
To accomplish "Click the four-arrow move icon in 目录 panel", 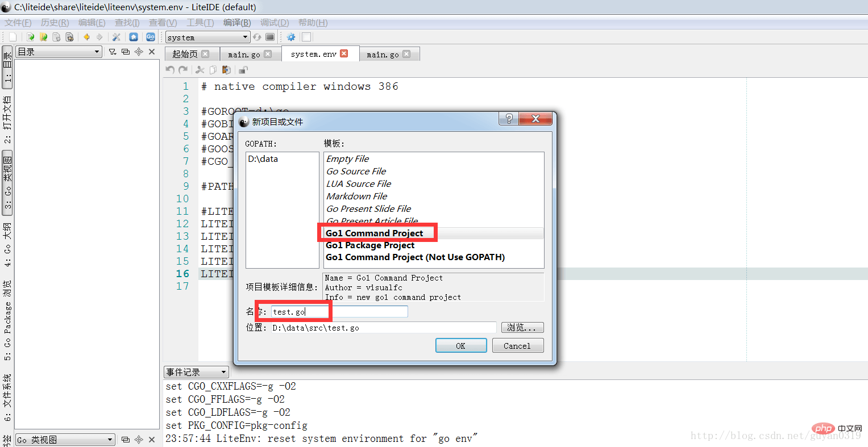I will [x=139, y=52].
